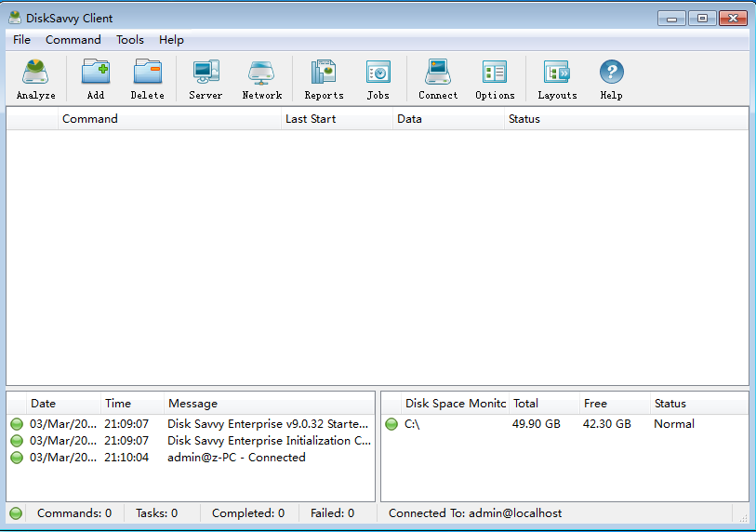Click 'Commands: 0' in status bar
The height and width of the screenshot is (532, 756).
click(74, 513)
